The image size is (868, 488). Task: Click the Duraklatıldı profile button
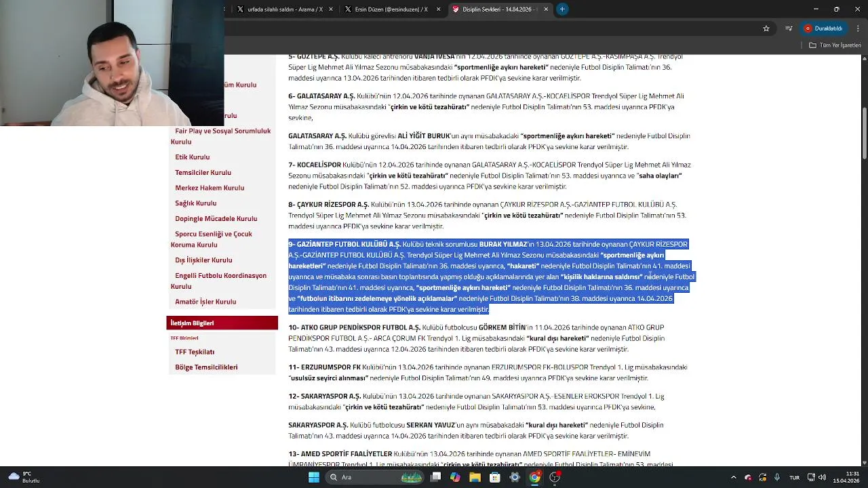pos(823,28)
